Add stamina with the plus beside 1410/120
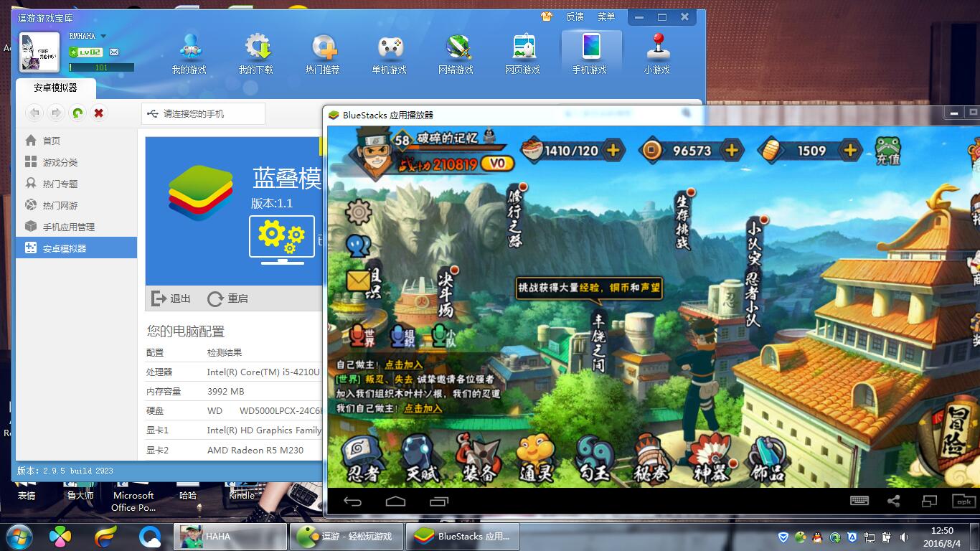The image size is (980, 551). coord(613,150)
